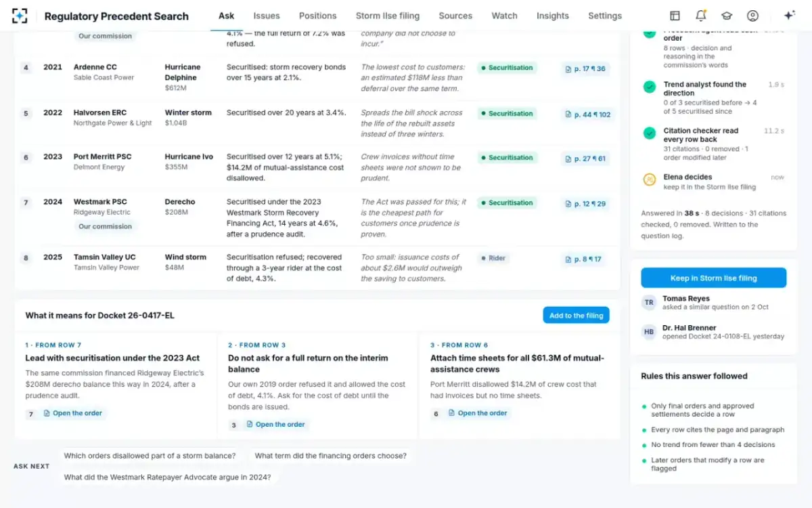Open the order for row 3 recommendation
This screenshot has height=508, width=812.
[275, 425]
